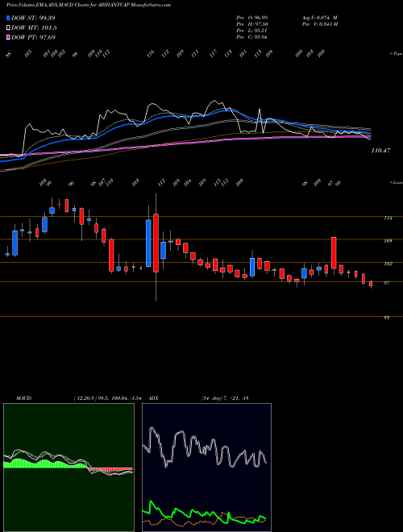Click the 'Pre C: 95.94' value
Image resolution: width=403 pixels, height=532 pixels.
coord(251,37)
